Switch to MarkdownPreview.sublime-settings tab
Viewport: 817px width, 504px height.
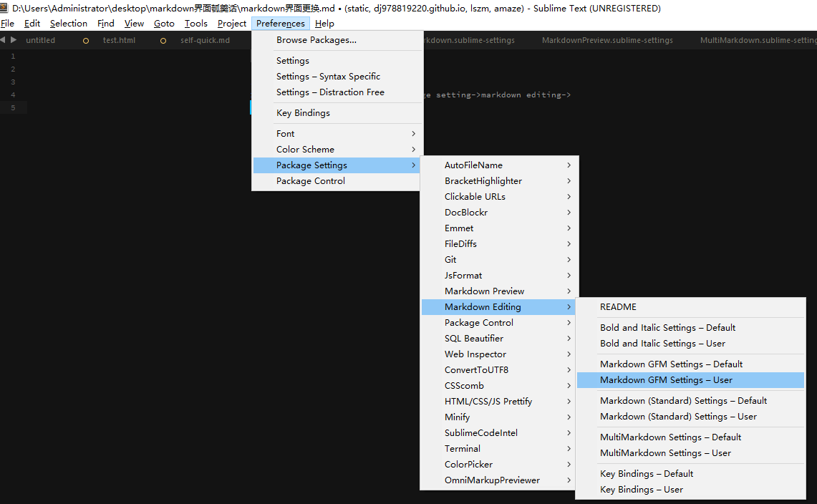pos(607,41)
